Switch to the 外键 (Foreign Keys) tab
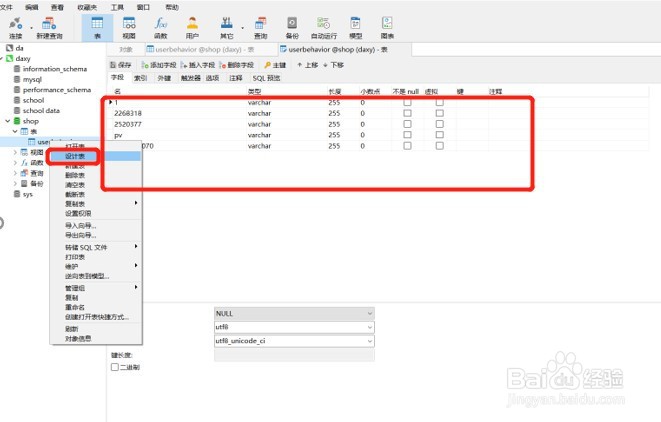This screenshot has height=422, width=661. (164, 78)
